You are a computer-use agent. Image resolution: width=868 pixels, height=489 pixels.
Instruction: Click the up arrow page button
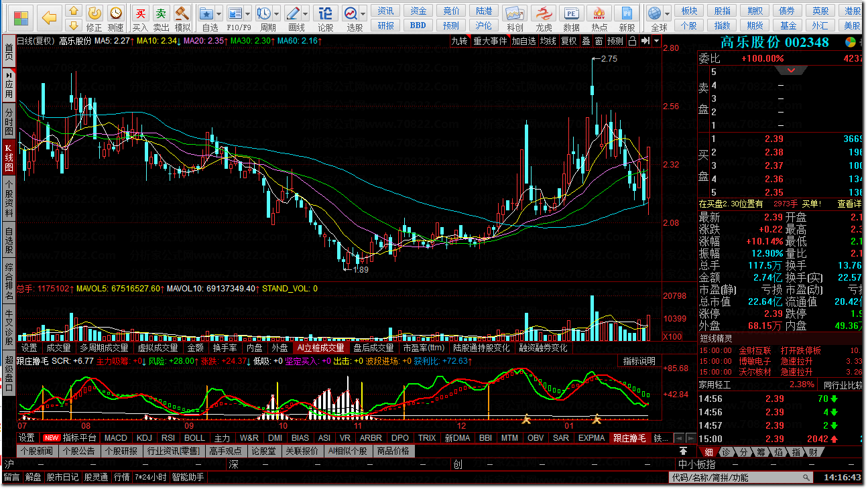click(74, 11)
